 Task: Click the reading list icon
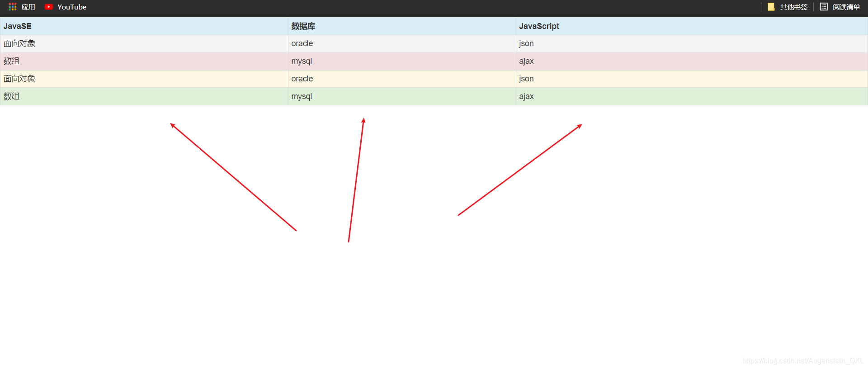(824, 7)
